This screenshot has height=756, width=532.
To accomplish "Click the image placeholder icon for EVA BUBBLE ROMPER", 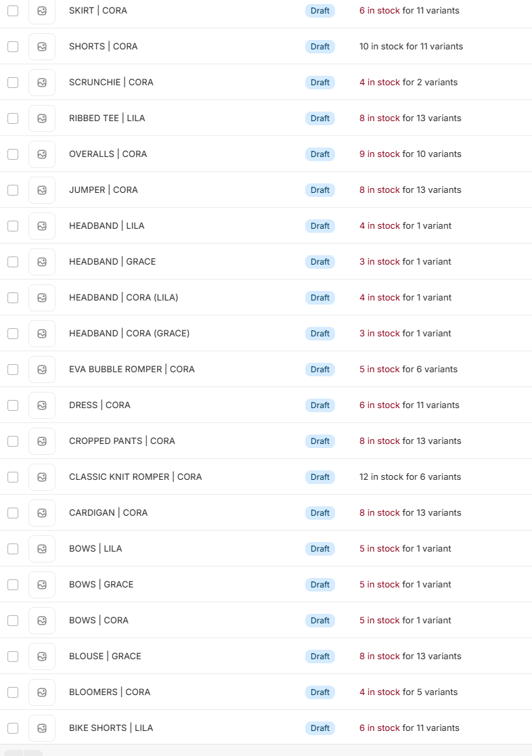I will (x=42, y=370).
